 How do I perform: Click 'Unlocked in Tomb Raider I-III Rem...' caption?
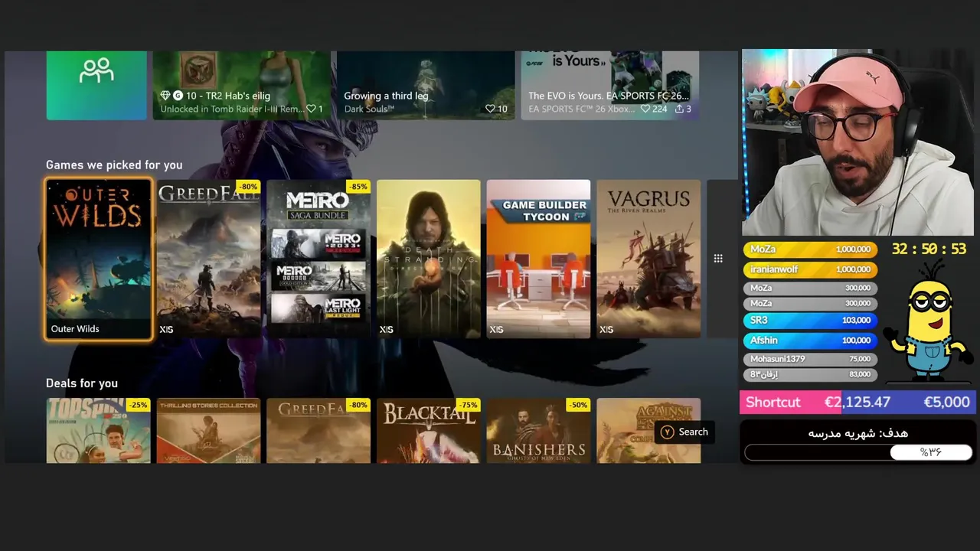click(232, 109)
